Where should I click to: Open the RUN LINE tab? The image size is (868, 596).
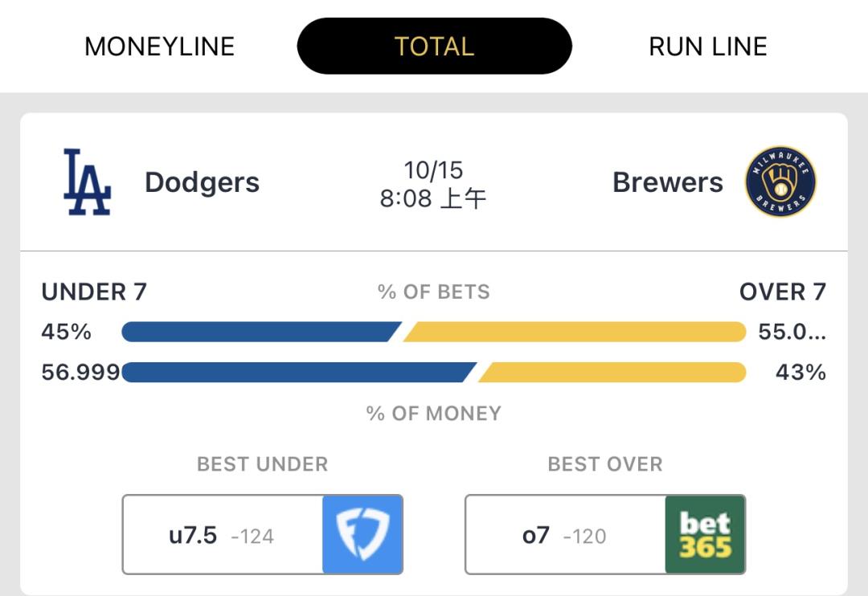pos(707,47)
